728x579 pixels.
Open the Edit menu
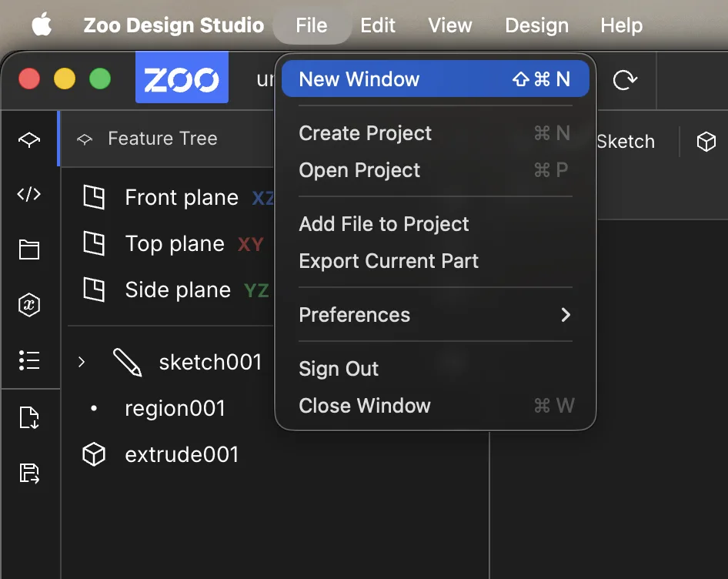tap(378, 25)
